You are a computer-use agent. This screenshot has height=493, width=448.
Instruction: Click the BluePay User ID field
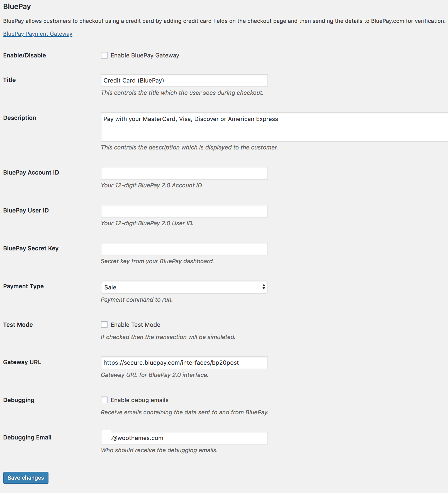(x=184, y=211)
